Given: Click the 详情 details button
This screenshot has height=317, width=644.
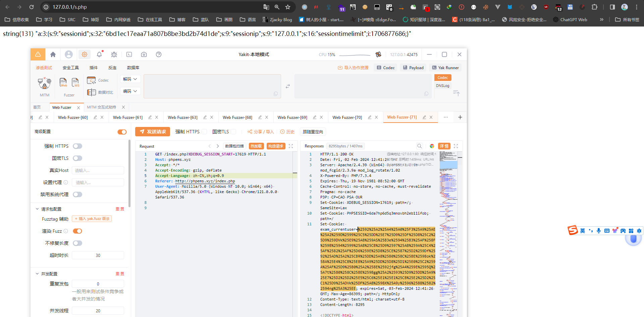Looking at the screenshot, I should 444,146.
